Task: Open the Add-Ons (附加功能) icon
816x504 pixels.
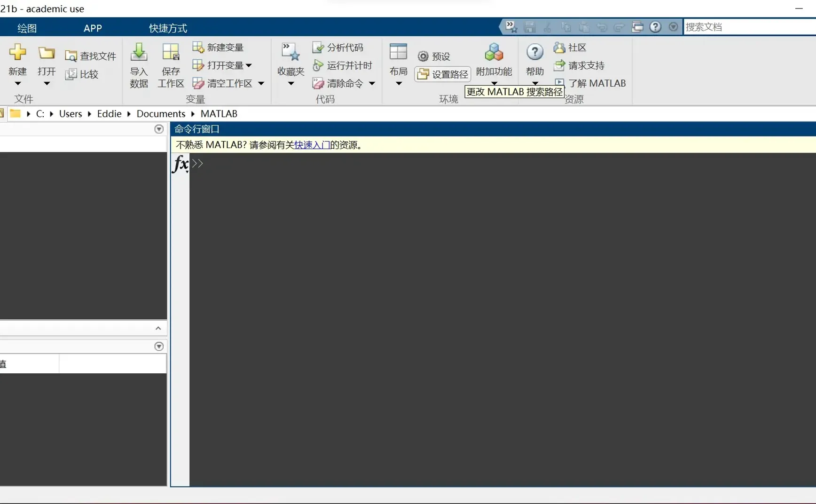Action: (494, 52)
